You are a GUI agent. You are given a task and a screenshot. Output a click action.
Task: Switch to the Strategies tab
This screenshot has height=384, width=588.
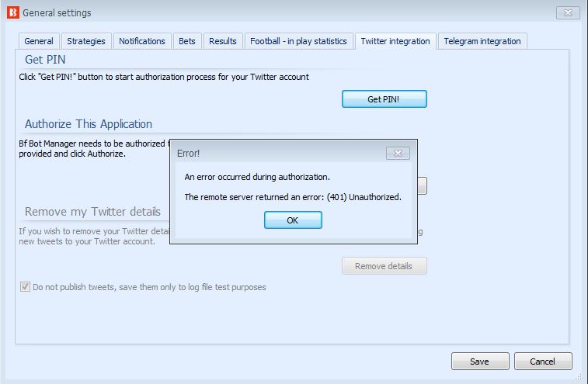pyautogui.click(x=86, y=41)
